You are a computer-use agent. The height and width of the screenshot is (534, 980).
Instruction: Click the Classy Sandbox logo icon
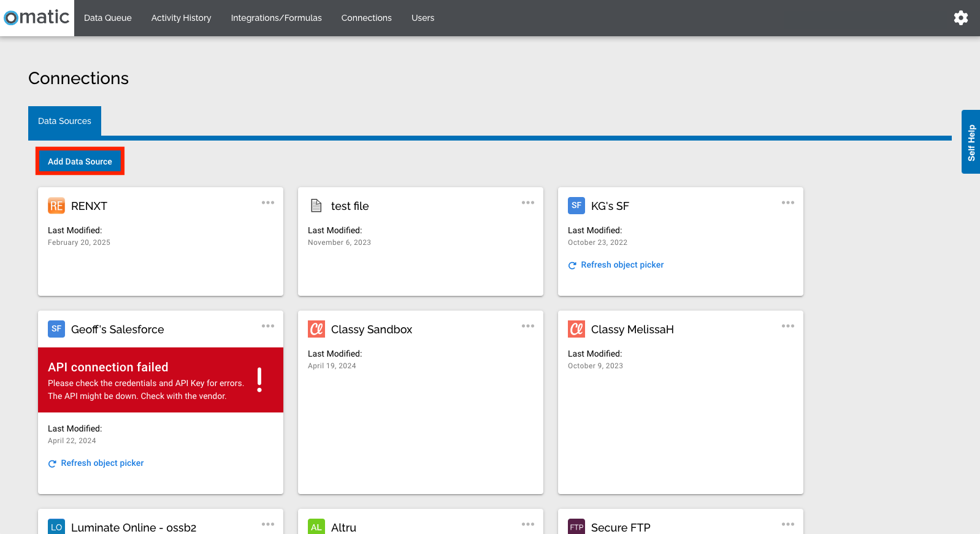316,329
